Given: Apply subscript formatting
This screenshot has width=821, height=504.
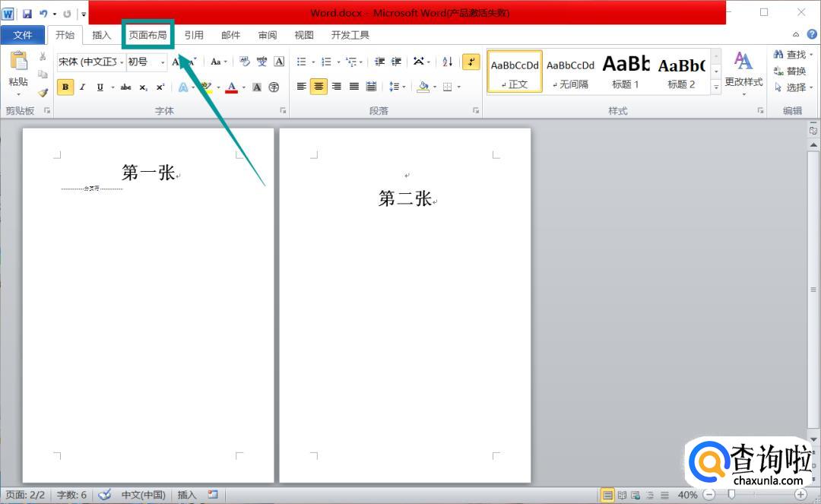Looking at the screenshot, I should click(x=143, y=87).
